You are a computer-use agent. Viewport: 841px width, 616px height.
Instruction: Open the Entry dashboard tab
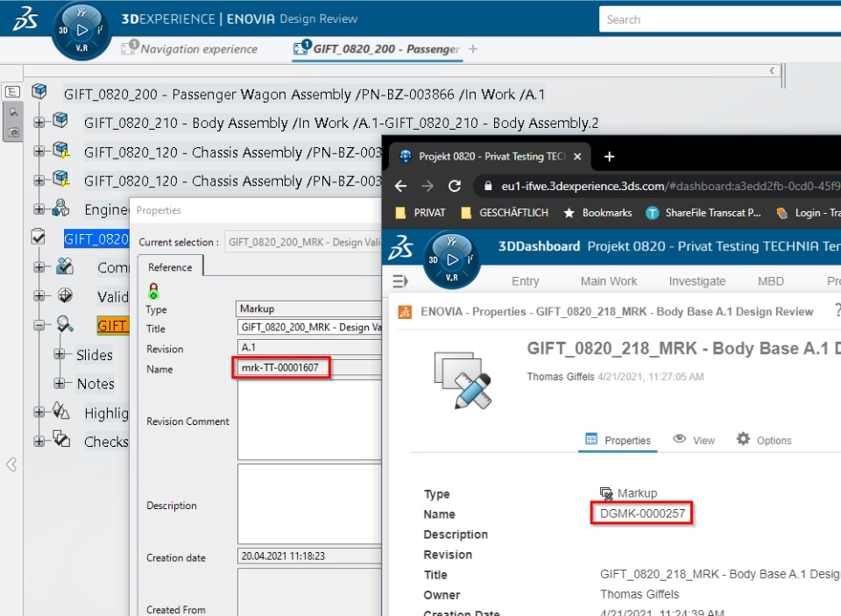[525, 281]
